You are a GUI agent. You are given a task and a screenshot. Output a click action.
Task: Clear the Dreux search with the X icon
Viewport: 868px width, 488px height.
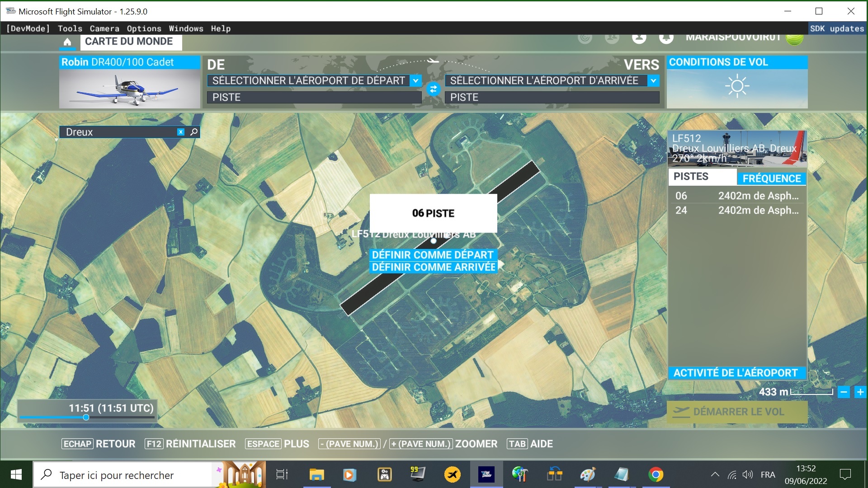point(181,132)
